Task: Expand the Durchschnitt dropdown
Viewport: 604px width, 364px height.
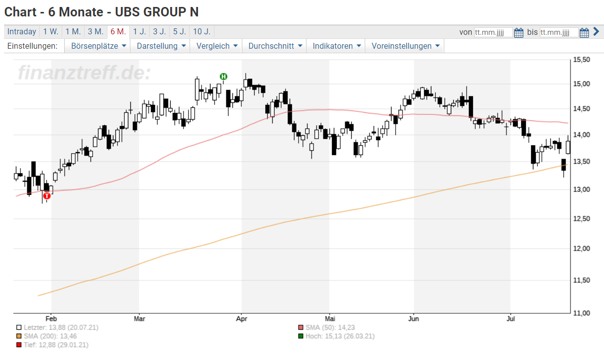Action: click(275, 46)
